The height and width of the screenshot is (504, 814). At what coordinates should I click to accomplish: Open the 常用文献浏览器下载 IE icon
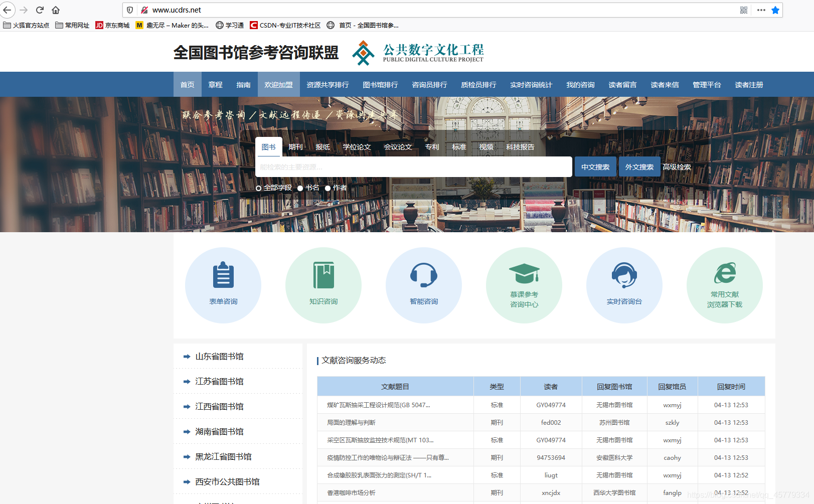[725, 273]
